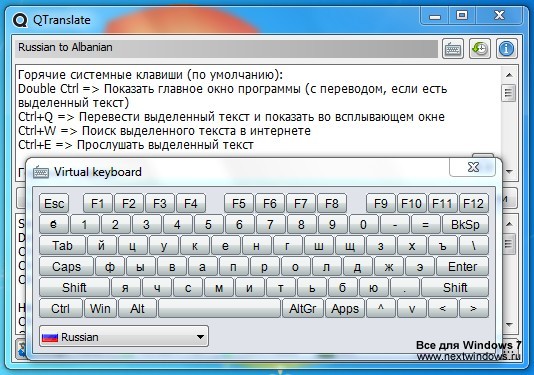The image size is (534, 375).
Task: Open the Russian keyboard layout dropdown
Action: [x=124, y=337]
